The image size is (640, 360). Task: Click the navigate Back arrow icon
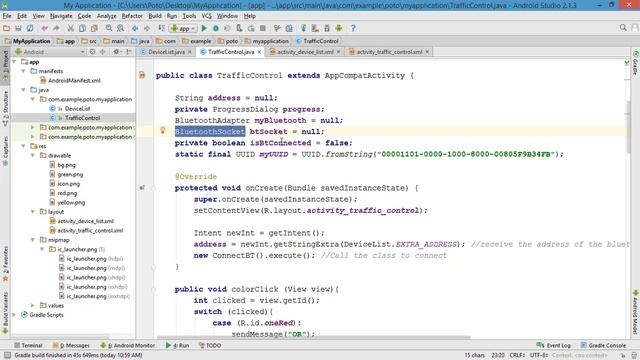pyautogui.click(x=135, y=28)
